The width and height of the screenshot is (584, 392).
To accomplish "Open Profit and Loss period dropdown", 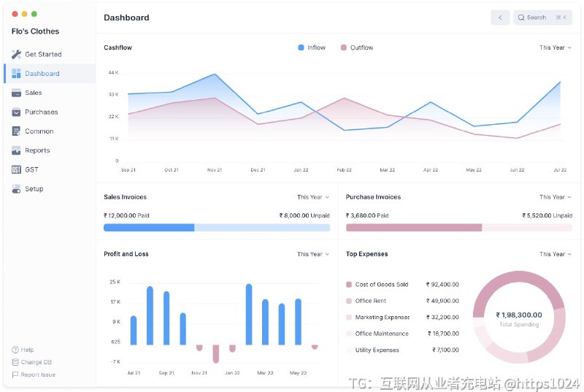I will point(312,254).
